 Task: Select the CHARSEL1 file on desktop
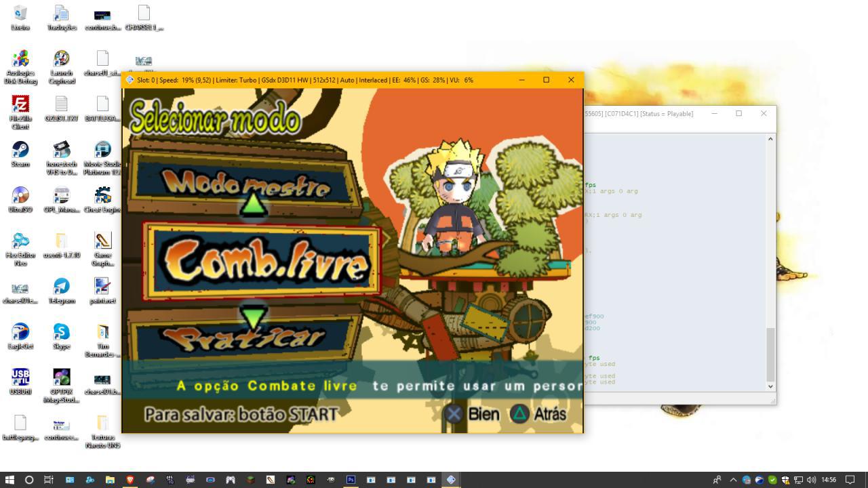tap(144, 18)
